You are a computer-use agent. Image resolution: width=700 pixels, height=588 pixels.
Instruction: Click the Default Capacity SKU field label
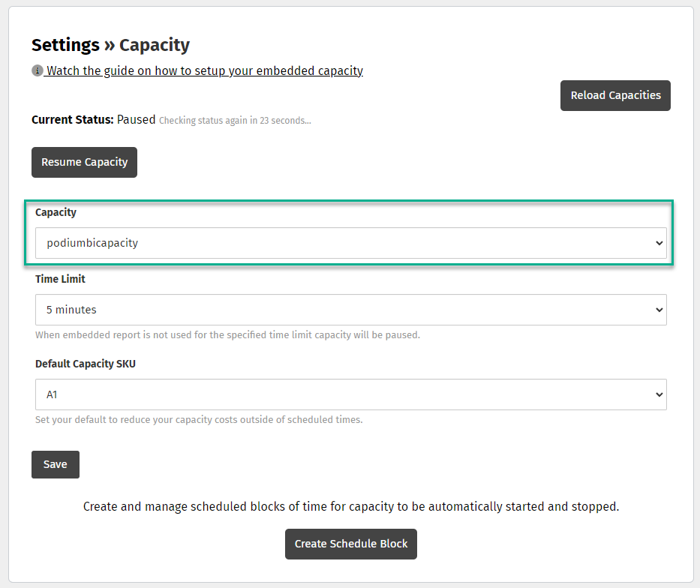86,364
